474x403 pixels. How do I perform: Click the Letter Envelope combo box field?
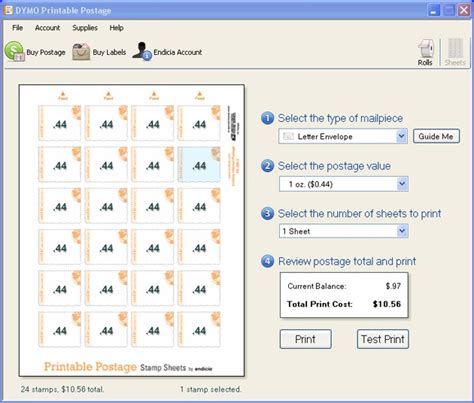(343, 136)
